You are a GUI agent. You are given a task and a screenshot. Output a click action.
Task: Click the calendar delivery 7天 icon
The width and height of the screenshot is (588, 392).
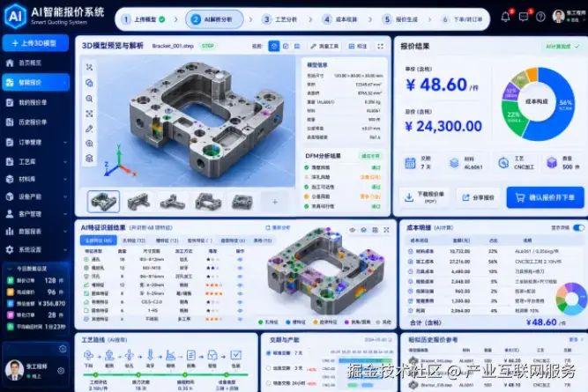pos(410,163)
